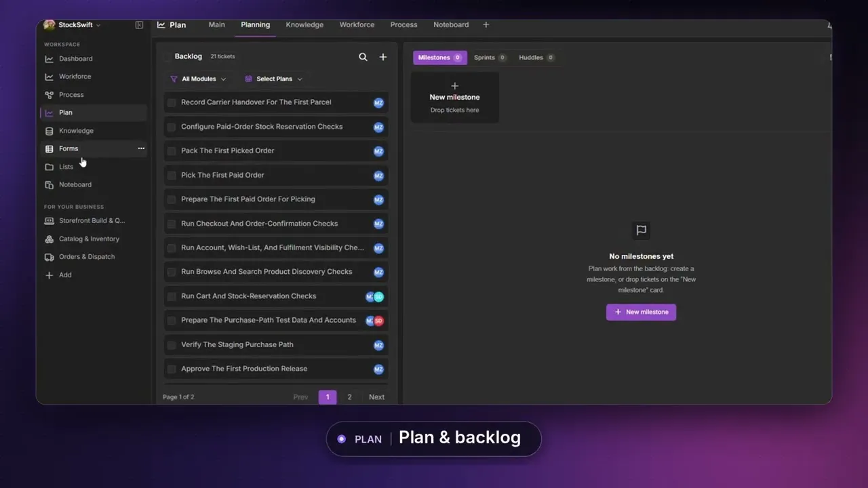The image size is (868, 488).
Task: Open the backlog search icon
Action: pyautogui.click(x=363, y=57)
